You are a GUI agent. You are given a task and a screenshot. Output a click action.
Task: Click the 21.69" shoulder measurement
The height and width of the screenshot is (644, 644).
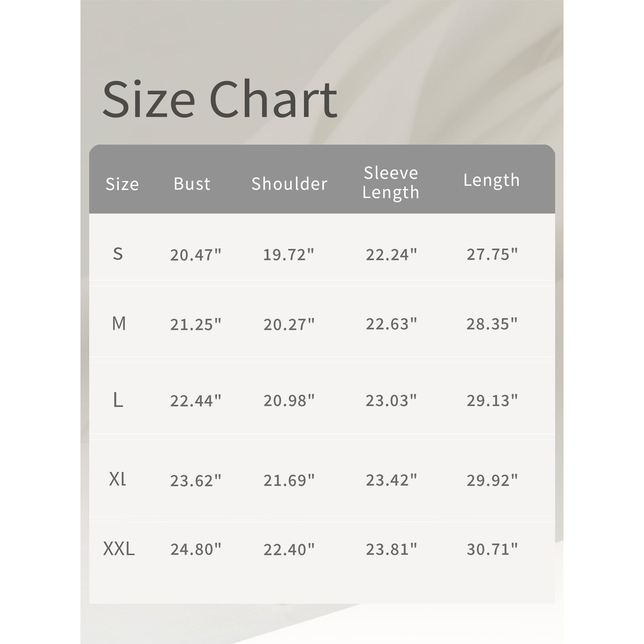(289, 480)
